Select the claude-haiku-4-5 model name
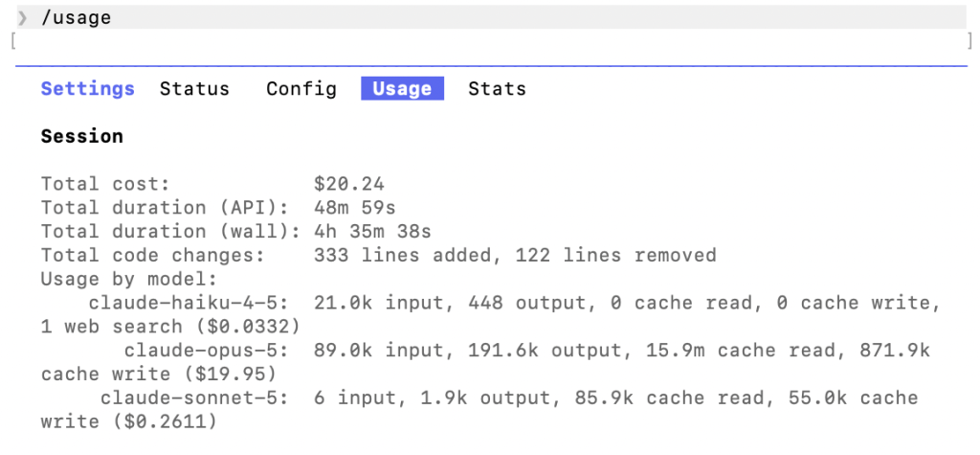The height and width of the screenshot is (455, 980). (189, 303)
